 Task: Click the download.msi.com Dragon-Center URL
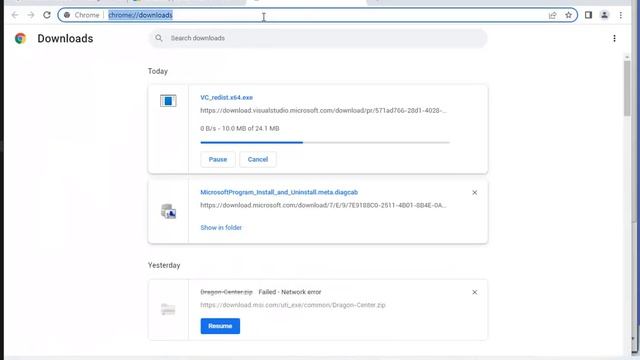click(x=293, y=305)
